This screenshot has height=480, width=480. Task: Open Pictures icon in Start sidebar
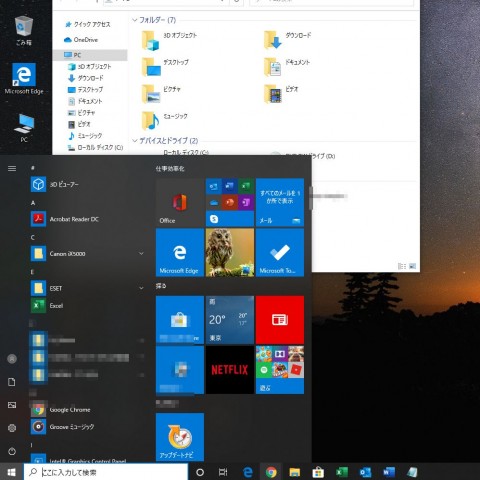[12, 405]
